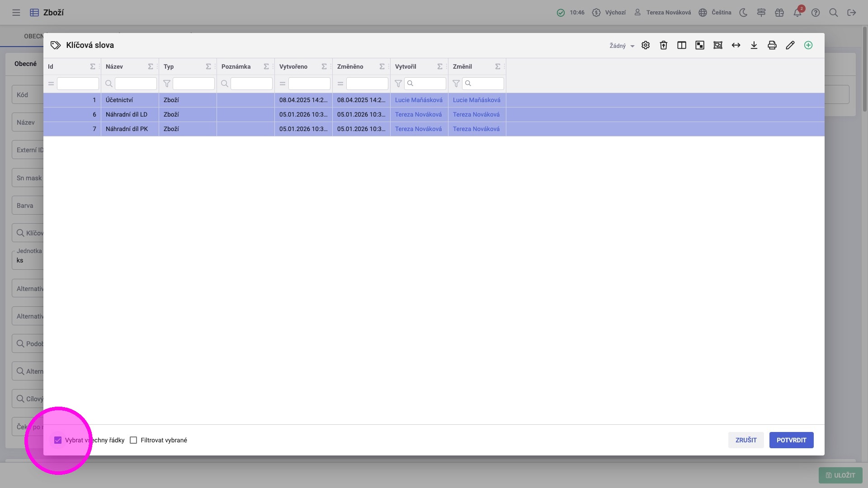
Task: Click the Potvrdit button
Action: coord(791,440)
